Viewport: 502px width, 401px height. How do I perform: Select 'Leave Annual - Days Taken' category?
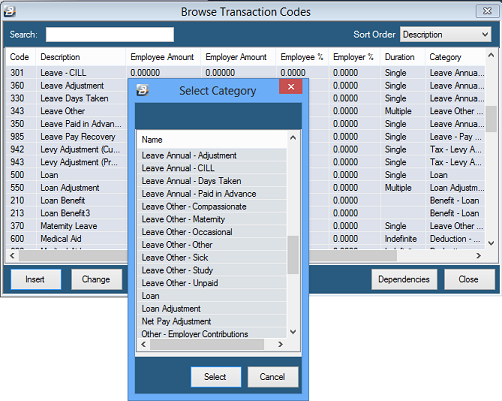pos(212,181)
